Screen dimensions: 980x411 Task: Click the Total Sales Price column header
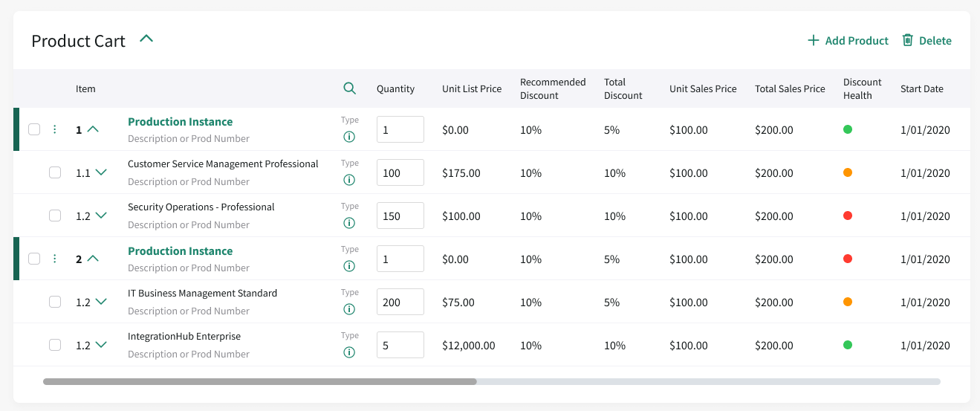[790, 88]
